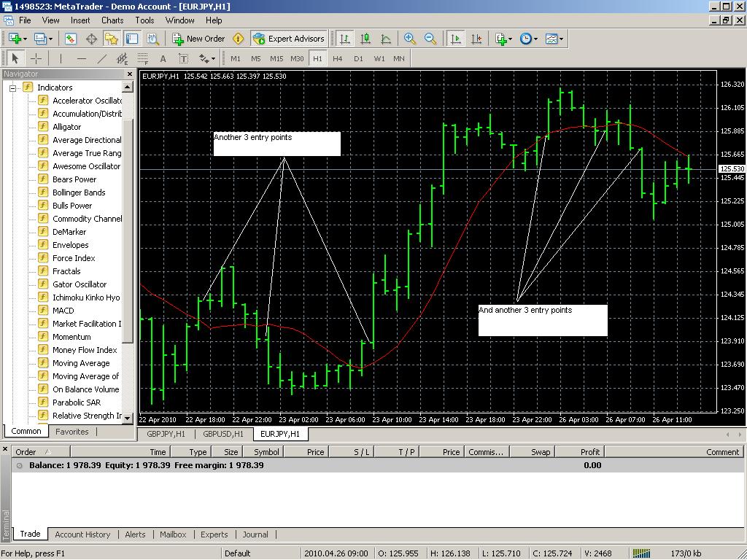Toggle the Navigator window folder-star icon

[112, 39]
